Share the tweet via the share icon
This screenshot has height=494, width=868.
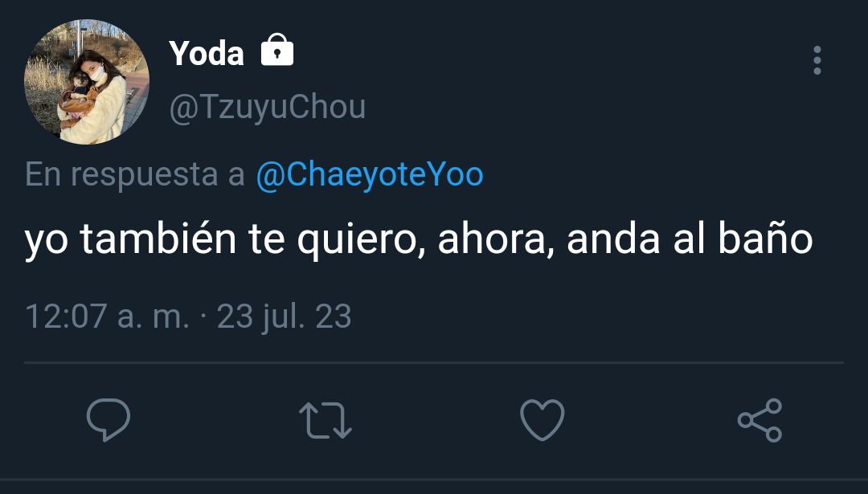760,420
